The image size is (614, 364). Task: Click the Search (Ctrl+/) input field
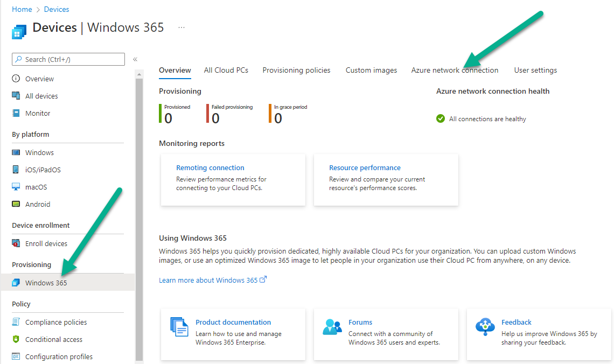(68, 59)
